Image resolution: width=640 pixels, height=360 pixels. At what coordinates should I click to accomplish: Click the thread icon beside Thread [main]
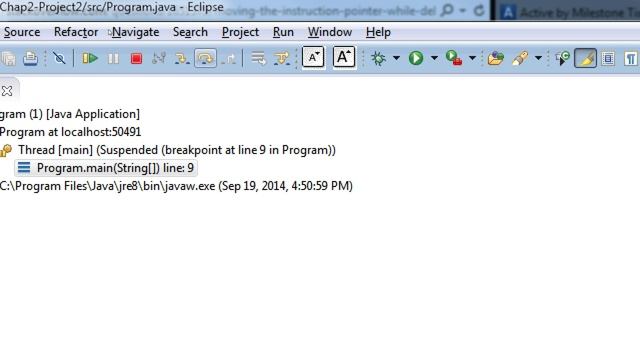coord(6,150)
